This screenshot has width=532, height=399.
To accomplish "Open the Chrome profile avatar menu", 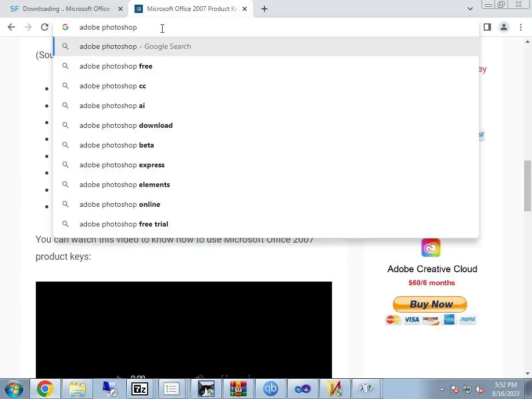I will [x=504, y=27].
